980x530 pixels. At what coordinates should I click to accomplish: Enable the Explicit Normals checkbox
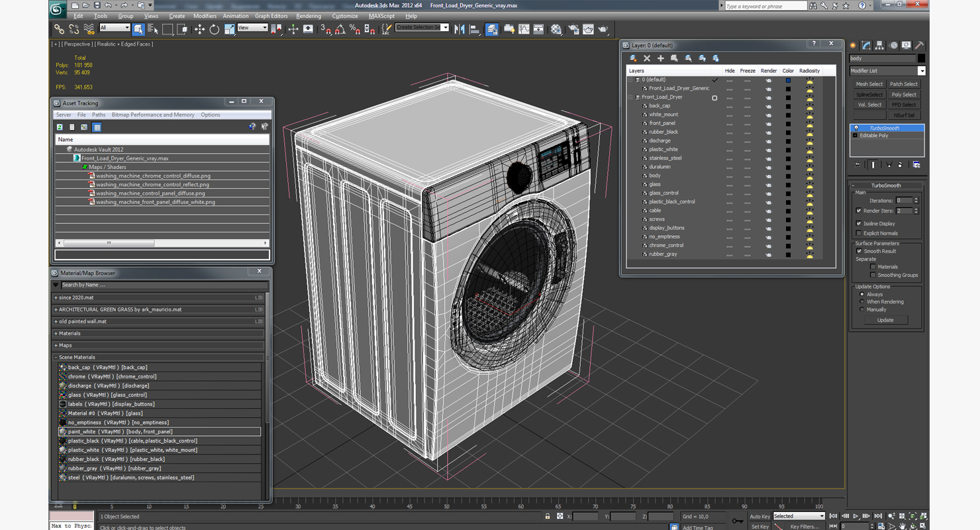click(x=859, y=233)
